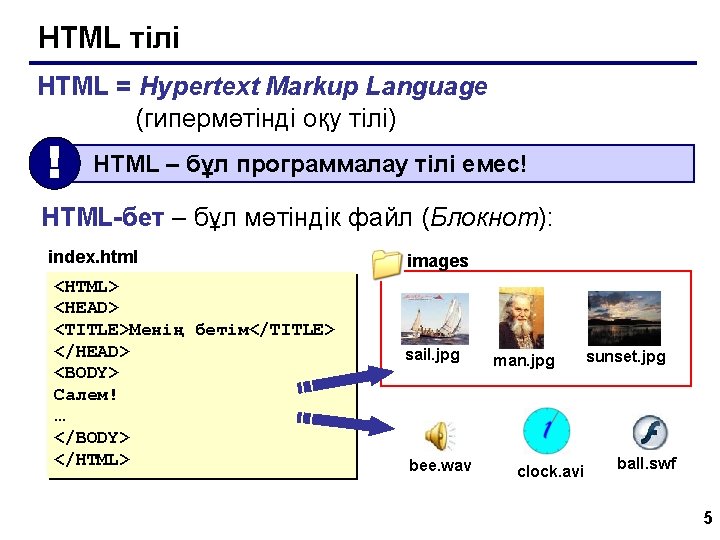Click the 'Сәлем!' code line
This screenshot has width=720, height=540.
click(85, 394)
